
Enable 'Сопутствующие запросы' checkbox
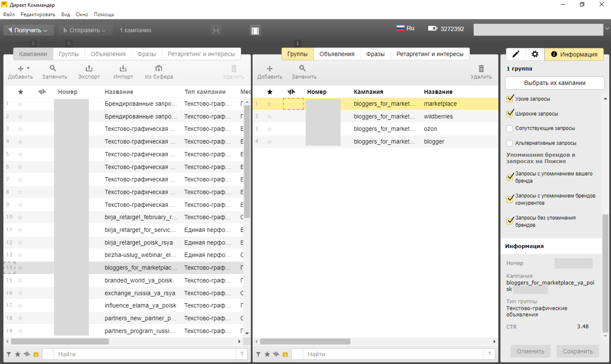pos(510,128)
